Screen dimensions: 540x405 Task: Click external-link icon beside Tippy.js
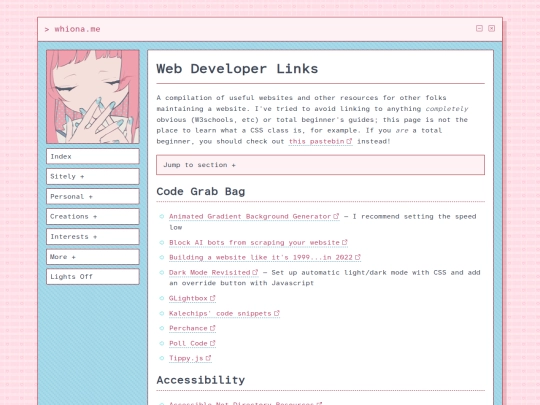[208, 358]
